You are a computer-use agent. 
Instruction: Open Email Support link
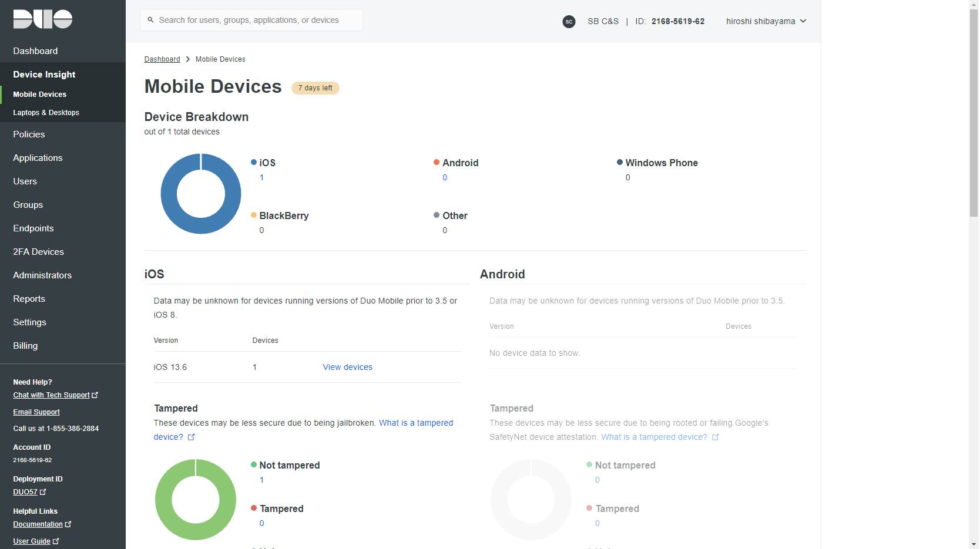(36, 412)
